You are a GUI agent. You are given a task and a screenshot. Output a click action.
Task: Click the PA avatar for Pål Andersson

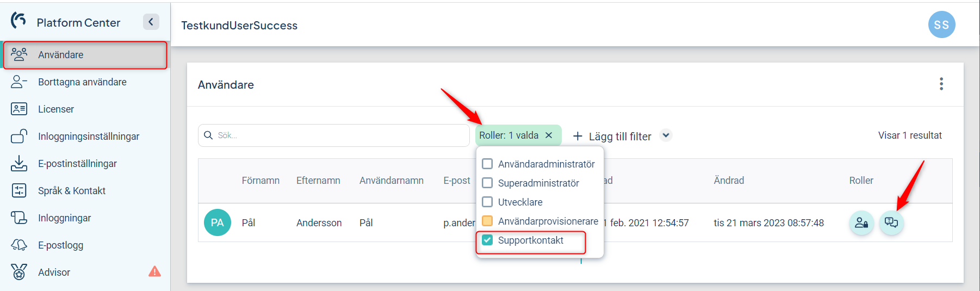(218, 222)
